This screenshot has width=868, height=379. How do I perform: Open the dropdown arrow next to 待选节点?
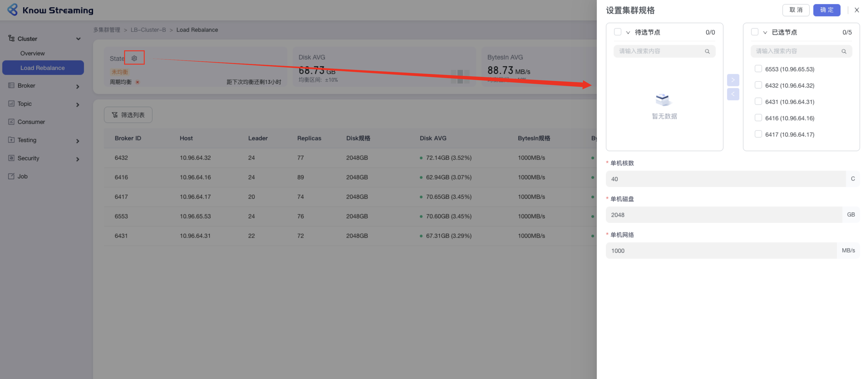[x=628, y=32]
